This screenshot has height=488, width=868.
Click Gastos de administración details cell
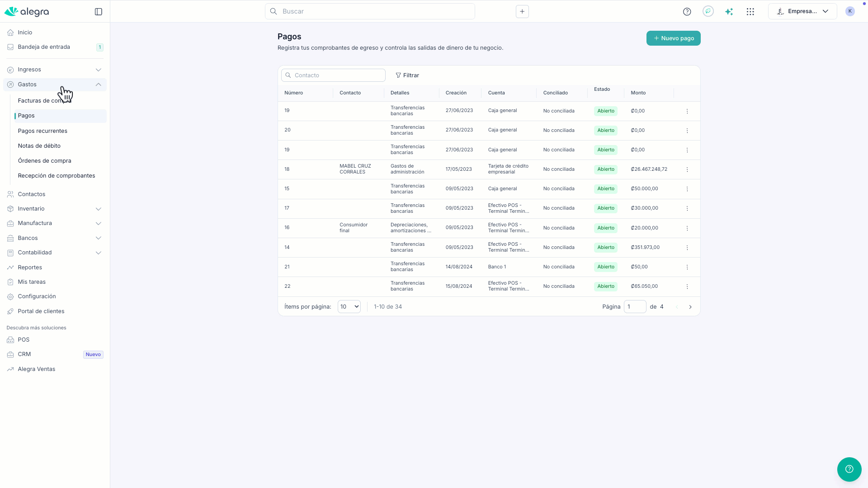[407, 169]
